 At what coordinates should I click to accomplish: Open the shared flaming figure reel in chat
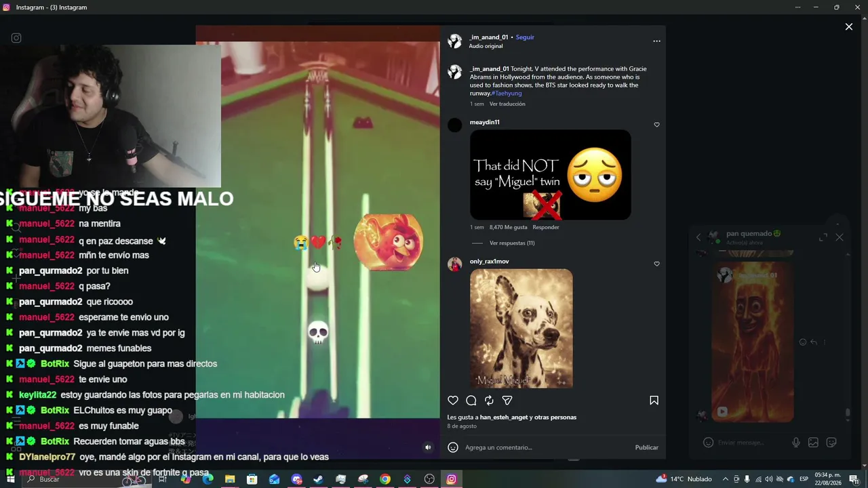[752, 342]
